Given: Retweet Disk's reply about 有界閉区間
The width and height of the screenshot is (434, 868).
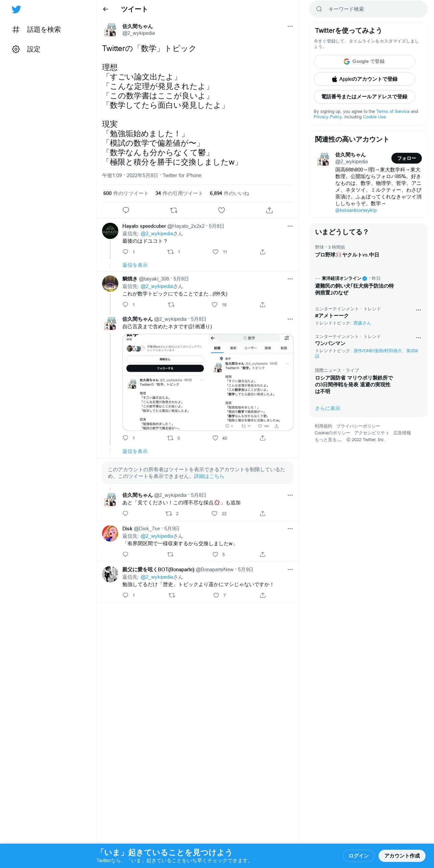Looking at the screenshot, I should 171,554.
